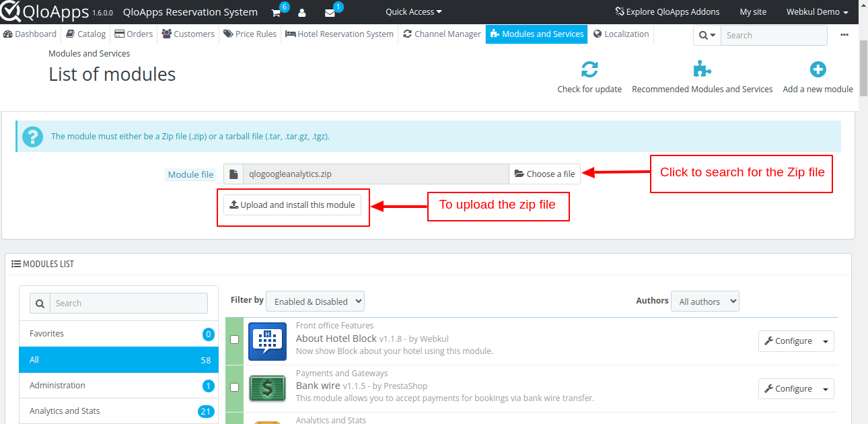Open the Channel Manager menu
Screen dimensions: 868x424
tap(442, 34)
